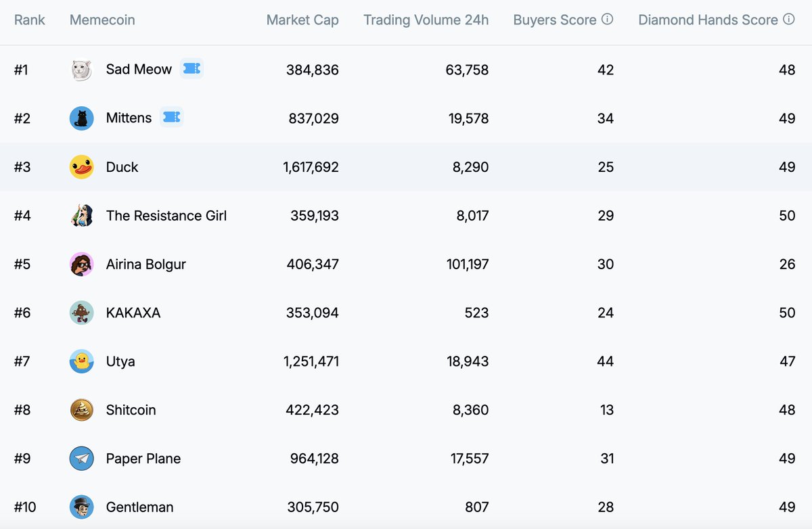Click Utya buyers score 44

click(x=606, y=362)
